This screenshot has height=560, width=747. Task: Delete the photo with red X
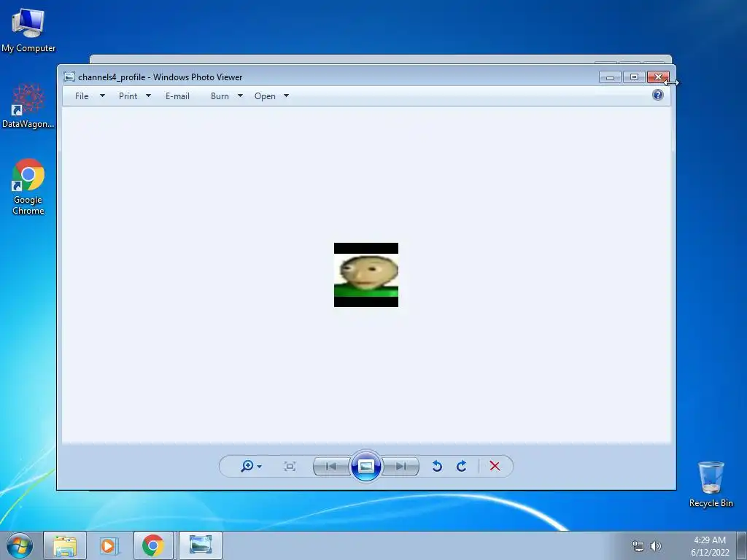(495, 466)
